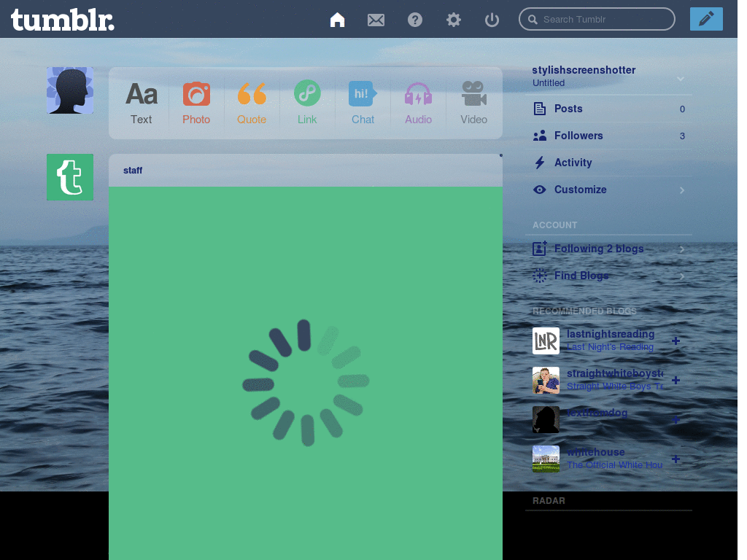
Task: Open the Tumblr logo homepage
Action: 63,20
